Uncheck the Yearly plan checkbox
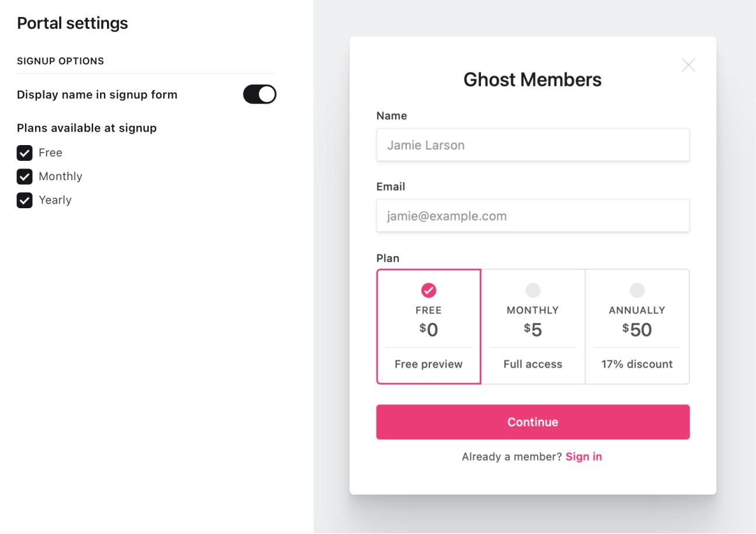 (25, 201)
